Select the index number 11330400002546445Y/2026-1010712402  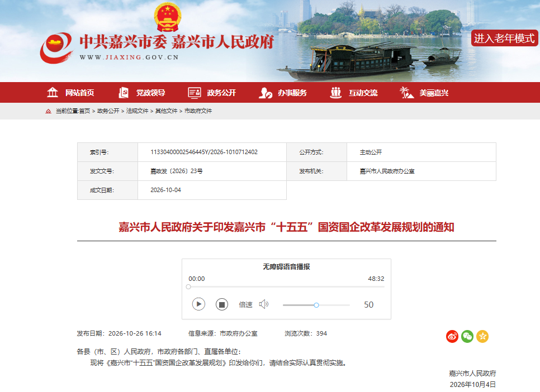tap(204, 152)
